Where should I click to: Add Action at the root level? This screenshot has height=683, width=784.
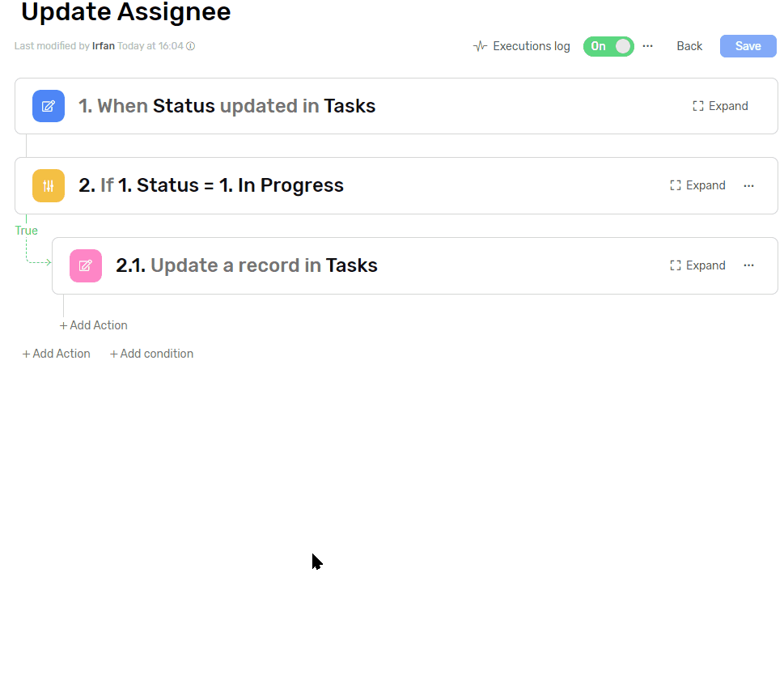coord(57,354)
